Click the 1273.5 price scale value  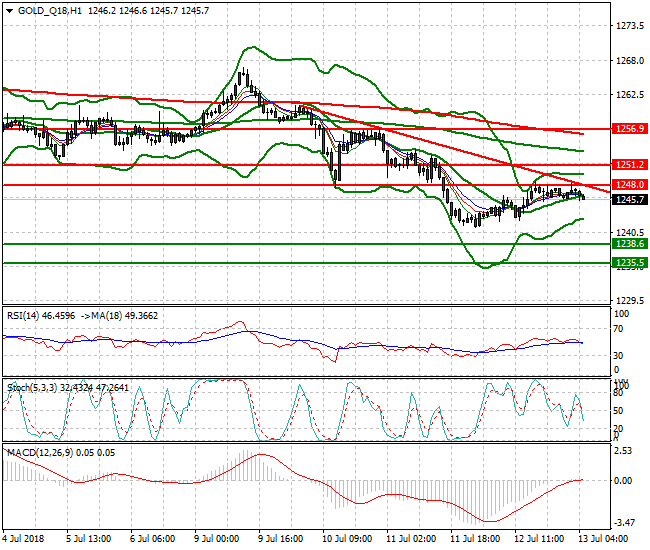630,27
